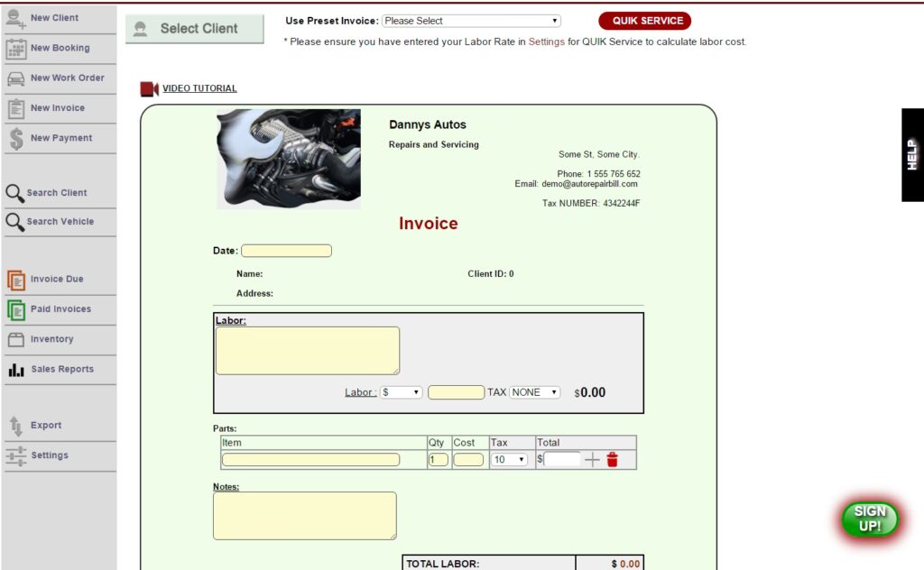Click the New Work Order car icon

(16, 78)
